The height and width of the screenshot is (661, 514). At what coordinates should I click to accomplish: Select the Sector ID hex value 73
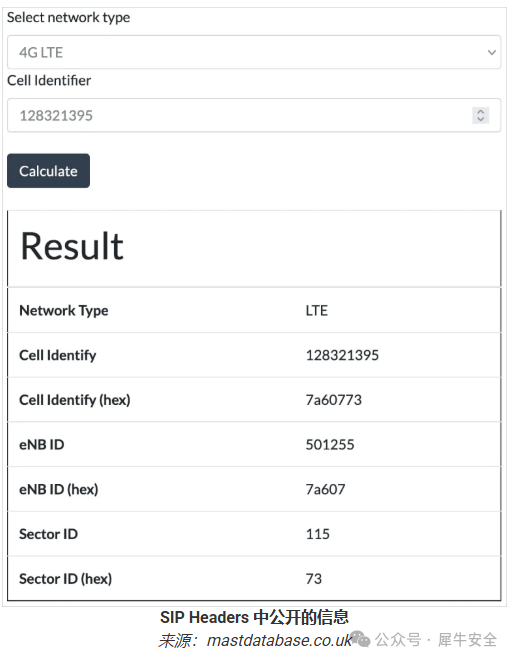[314, 579]
